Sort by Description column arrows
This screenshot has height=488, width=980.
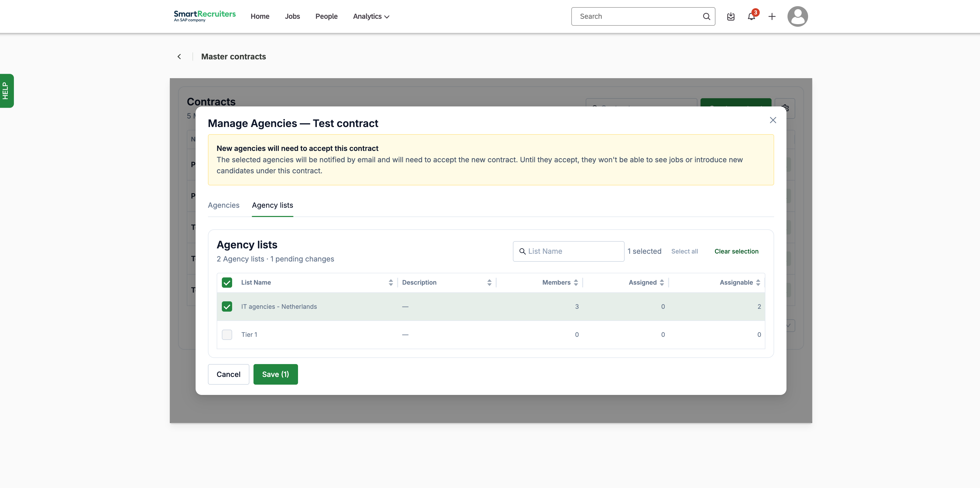tap(489, 282)
